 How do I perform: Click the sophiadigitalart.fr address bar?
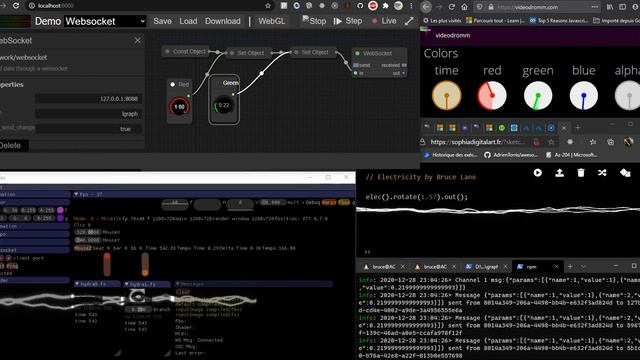tap(478, 142)
